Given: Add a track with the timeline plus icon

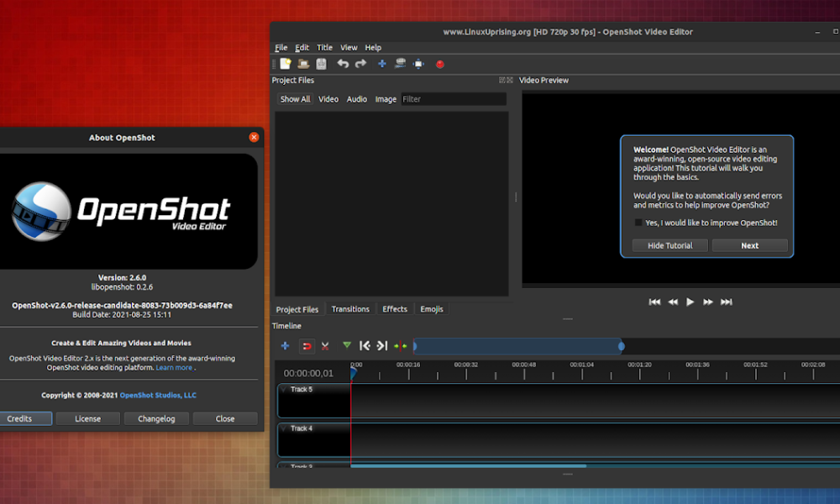Looking at the screenshot, I should 285,346.
